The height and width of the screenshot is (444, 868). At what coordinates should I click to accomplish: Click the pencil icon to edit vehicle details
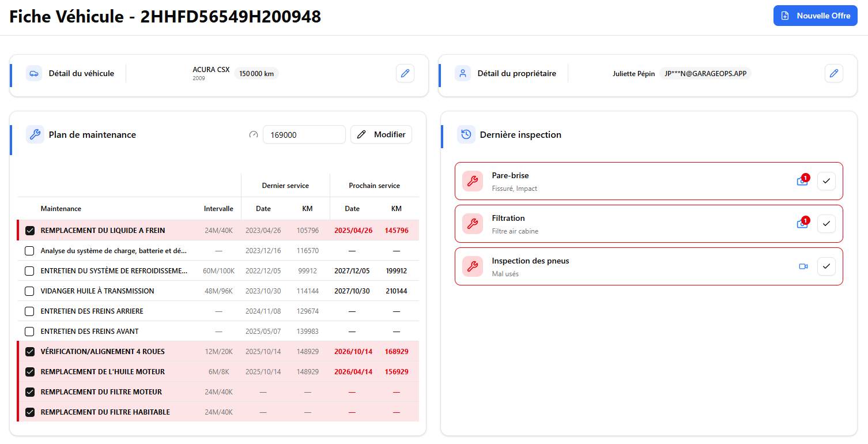pos(405,73)
